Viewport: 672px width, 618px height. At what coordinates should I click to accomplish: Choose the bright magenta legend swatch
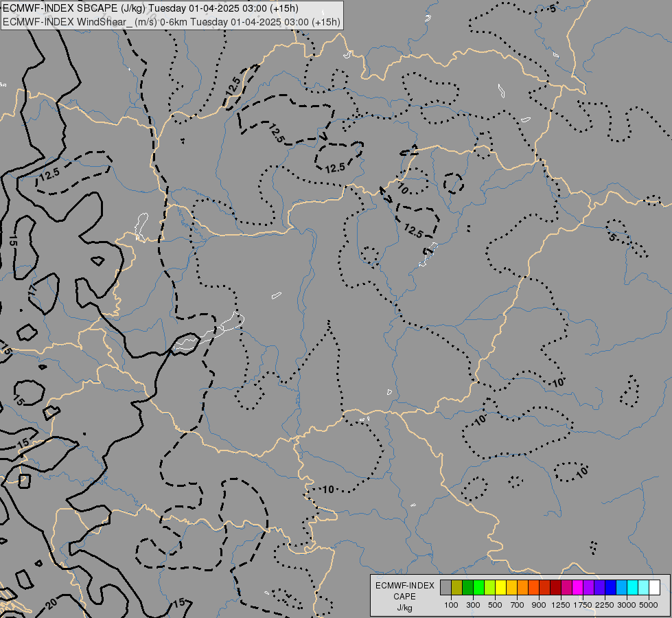578,588
